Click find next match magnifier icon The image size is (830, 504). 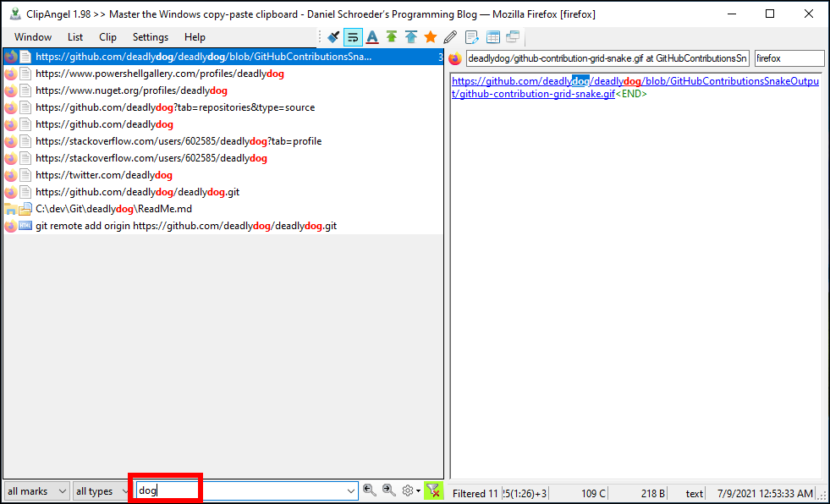point(389,490)
